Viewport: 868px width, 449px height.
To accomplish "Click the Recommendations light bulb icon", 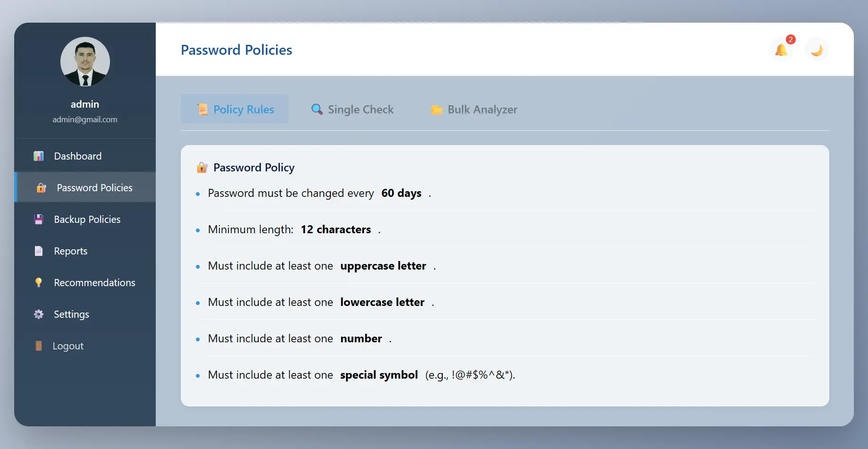I will pyautogui.click(x=39, y=282).
